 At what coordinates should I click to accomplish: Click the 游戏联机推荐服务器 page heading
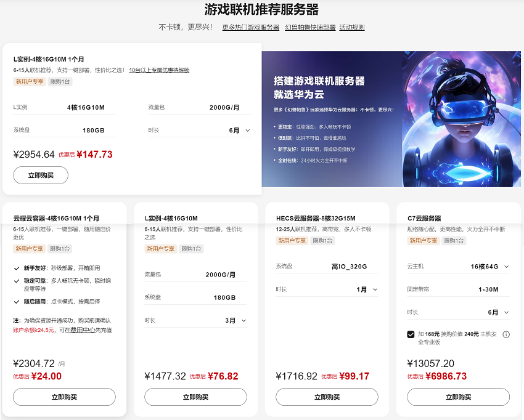coord(261,10)
